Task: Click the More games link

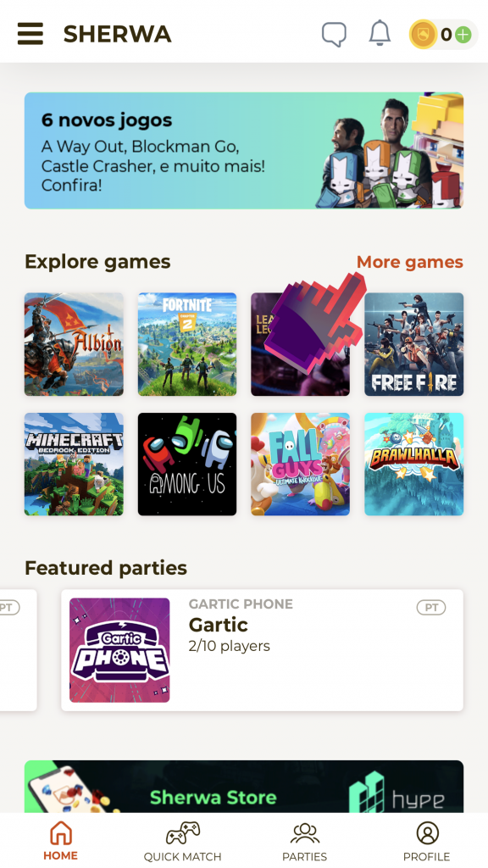Action: pos(409,262)
